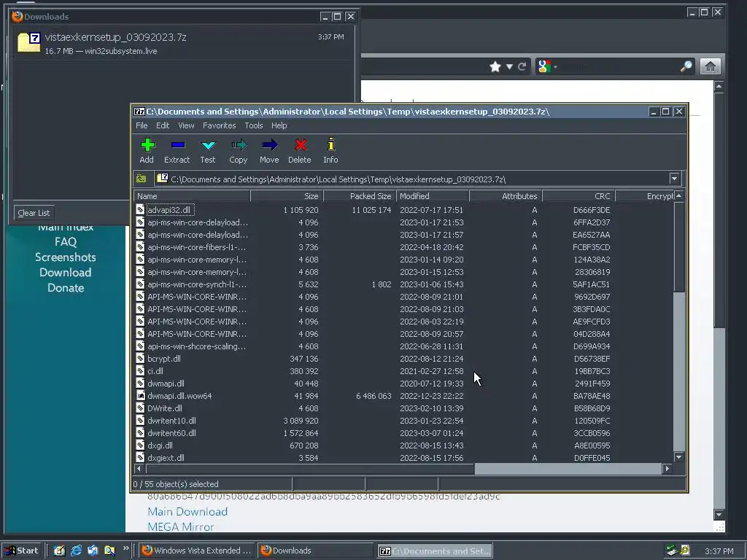Select the dwritent10.dll file row
This screenshot has height=560, width=747.
403,421
